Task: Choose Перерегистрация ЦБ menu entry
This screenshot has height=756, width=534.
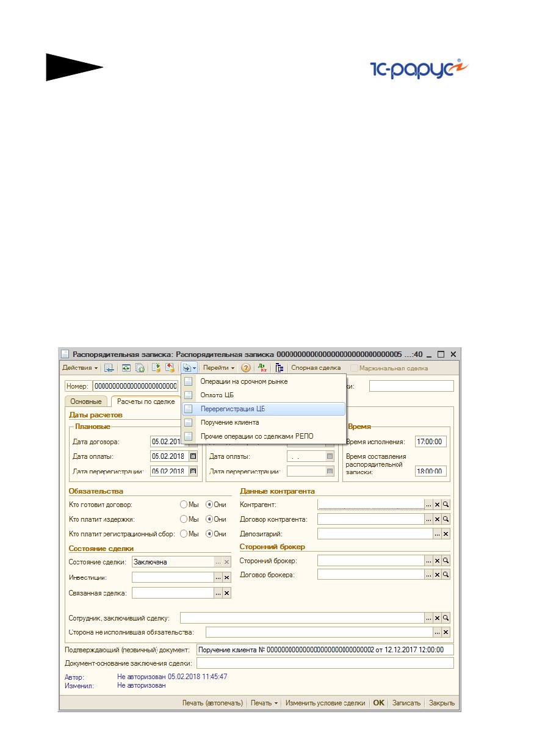Action: (264, 409)
